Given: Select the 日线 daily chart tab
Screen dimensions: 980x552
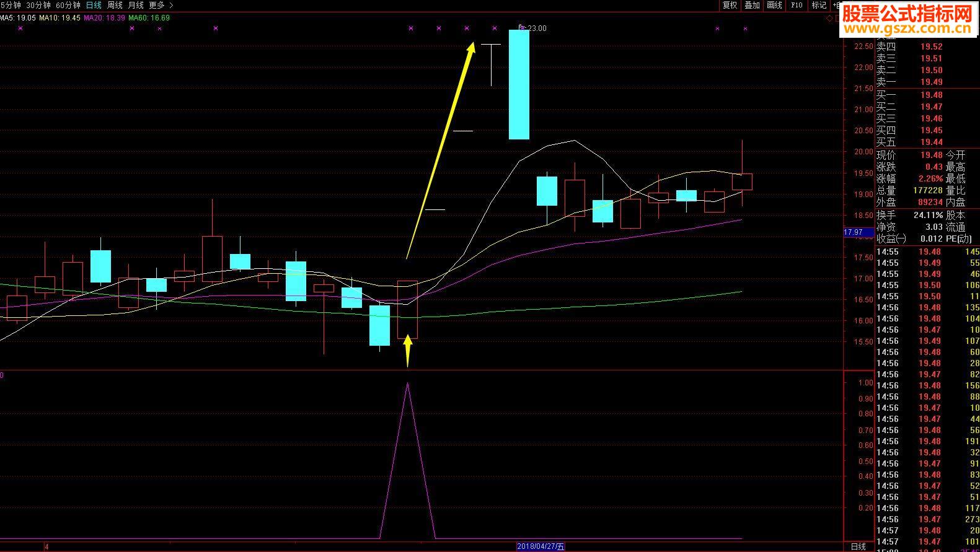Looking at the screenshot, I should (x=94, y=5).
